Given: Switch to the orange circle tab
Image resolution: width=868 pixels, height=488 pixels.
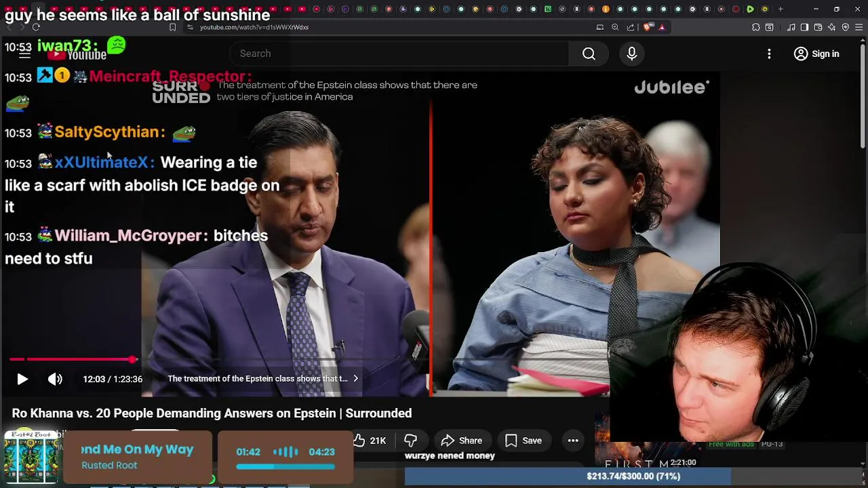Looking at the screenshot, I should (606, 9).
